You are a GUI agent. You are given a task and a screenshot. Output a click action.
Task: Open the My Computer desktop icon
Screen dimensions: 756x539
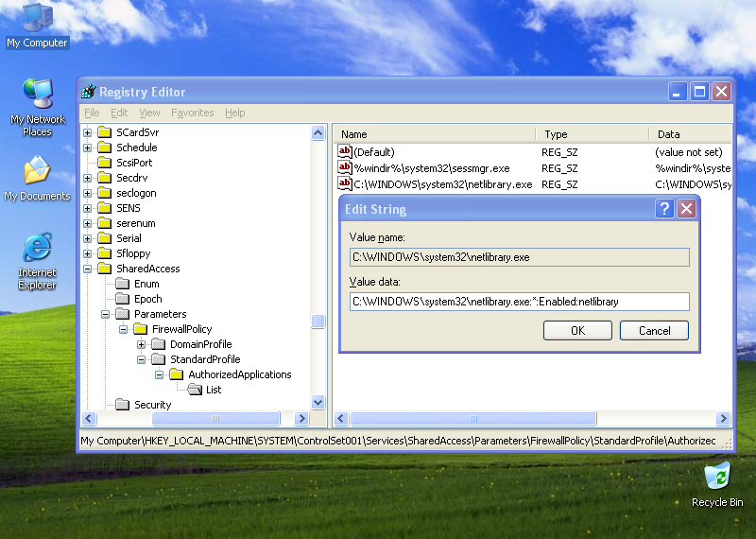(37, 26)
